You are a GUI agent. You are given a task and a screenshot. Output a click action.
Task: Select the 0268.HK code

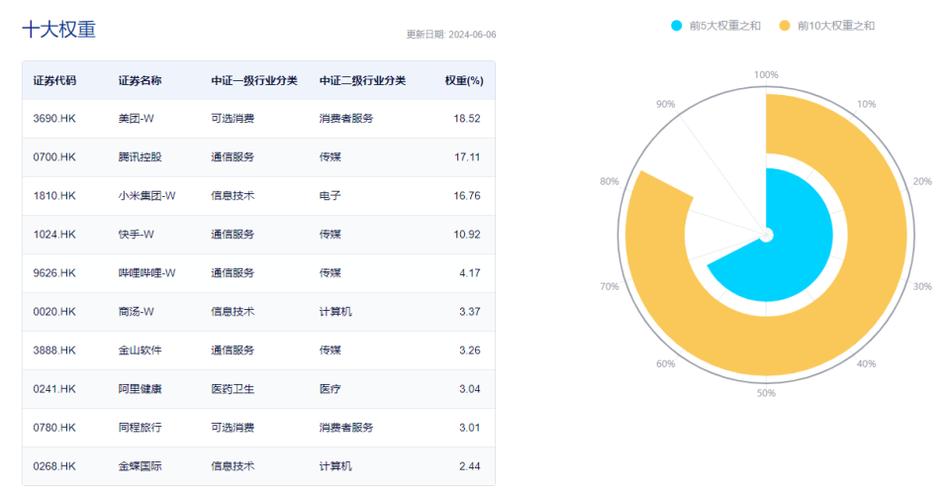coord(55,466)
